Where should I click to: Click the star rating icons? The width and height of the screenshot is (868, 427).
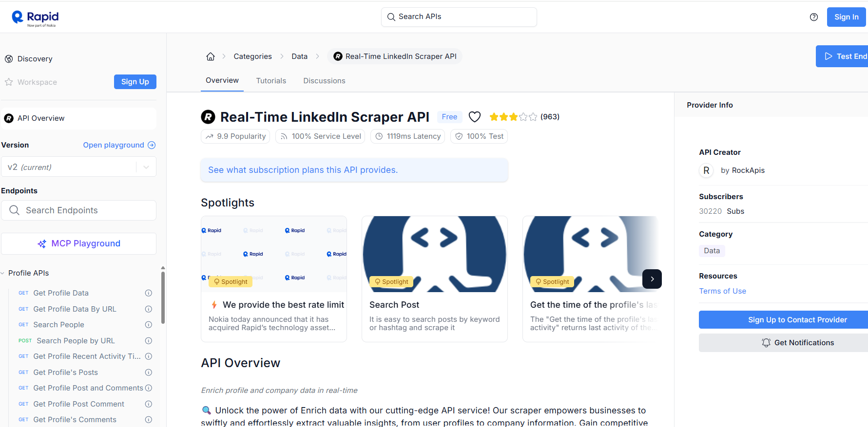click(513, 117)
